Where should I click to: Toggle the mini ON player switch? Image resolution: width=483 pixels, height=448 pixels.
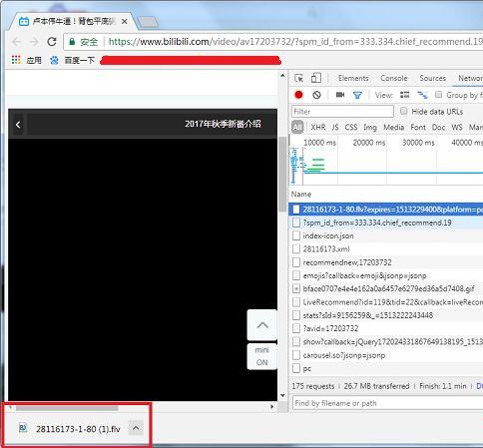pyautogui.click(x=261, y=356)
